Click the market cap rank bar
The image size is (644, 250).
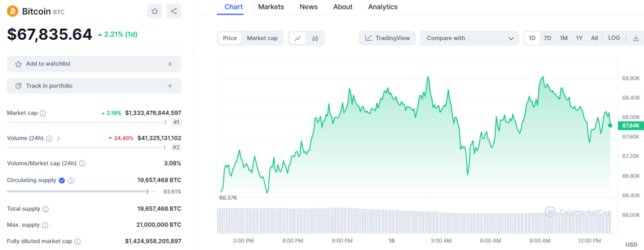coord(87,122)
